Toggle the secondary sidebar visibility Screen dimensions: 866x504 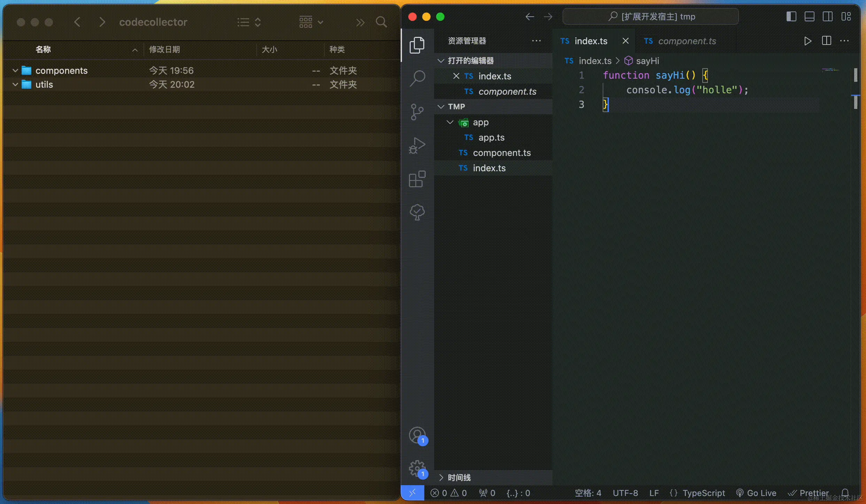(828, 16)
